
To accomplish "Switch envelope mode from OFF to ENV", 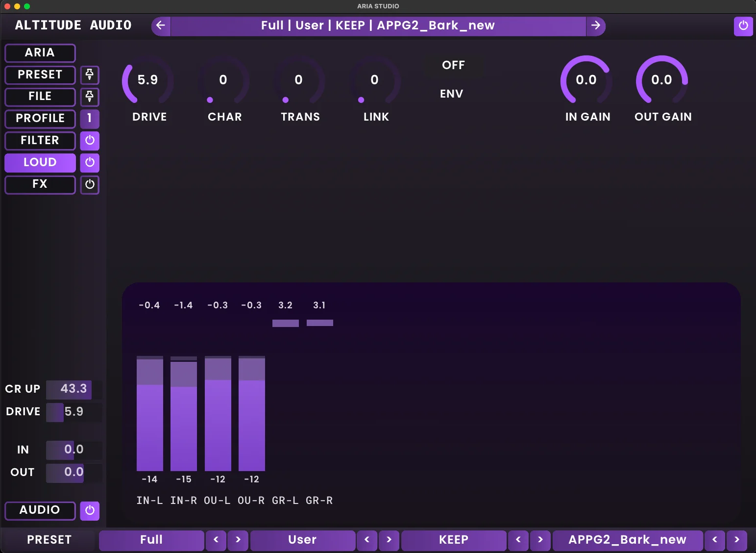I will [451, 94].
